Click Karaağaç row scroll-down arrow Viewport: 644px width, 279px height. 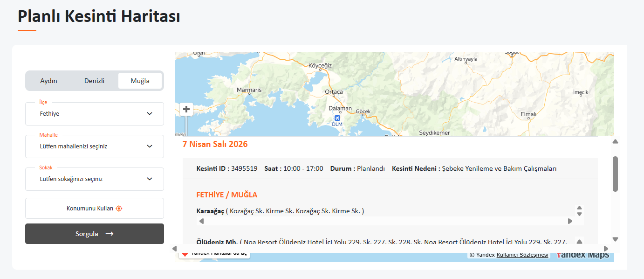579,214
